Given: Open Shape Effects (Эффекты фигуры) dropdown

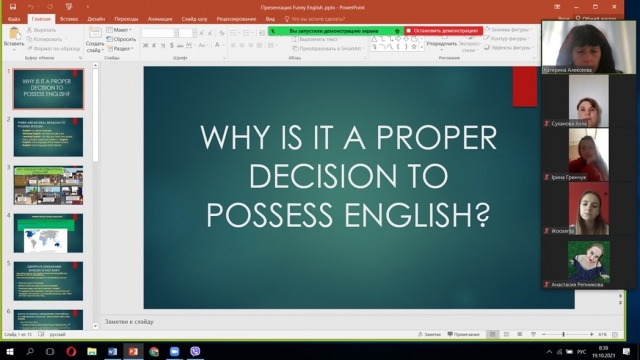Looking at the screenshot, I should [508, 47].
